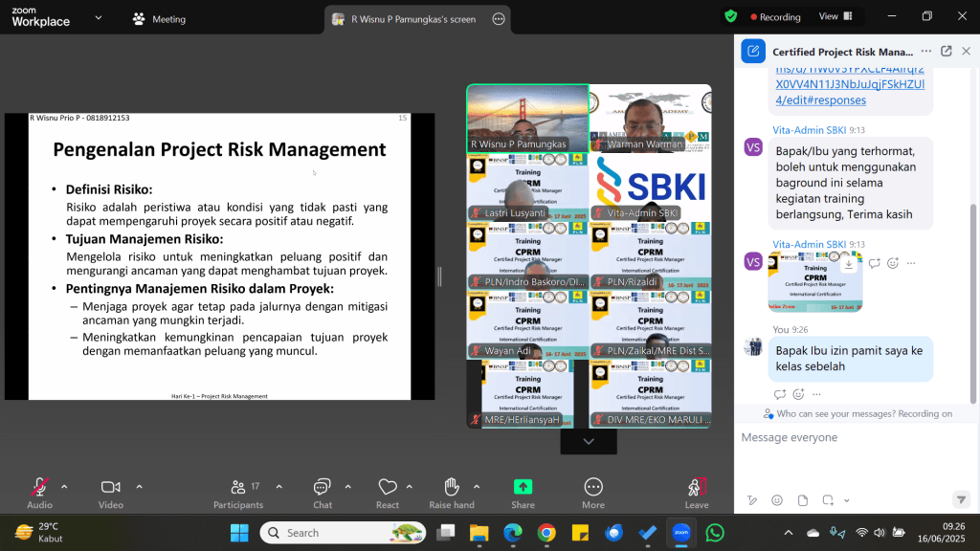Open the shared CPRM background image thumbnail

click(x=815, y=282)
